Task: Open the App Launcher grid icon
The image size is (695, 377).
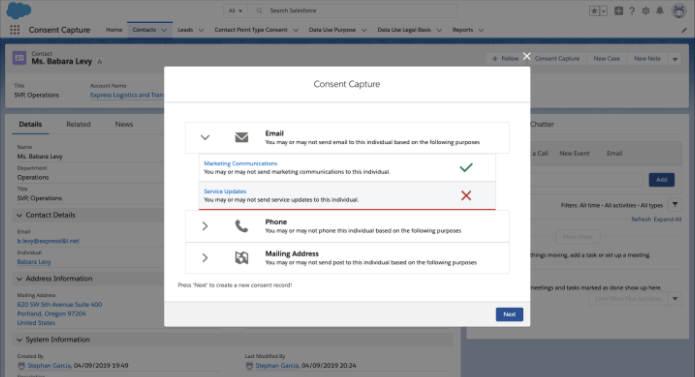Action: 15,30
